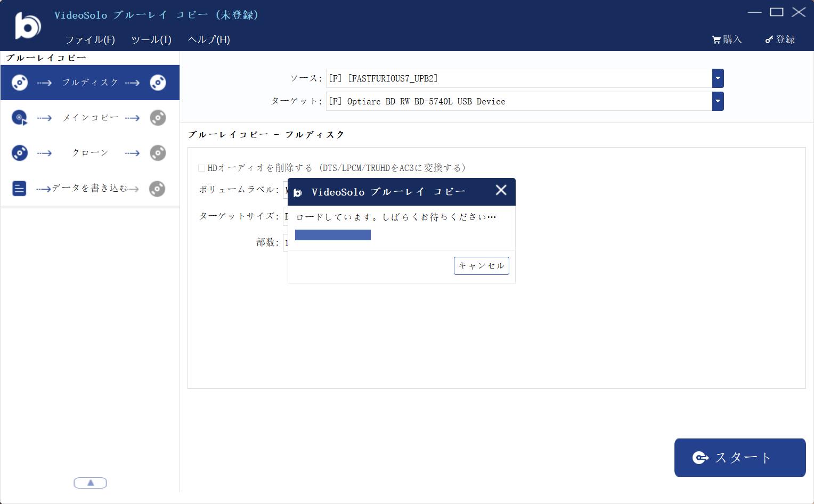This screenshot has width=814, height=504.
Task: Click the VideoSolo app logo
Action: 28,25
